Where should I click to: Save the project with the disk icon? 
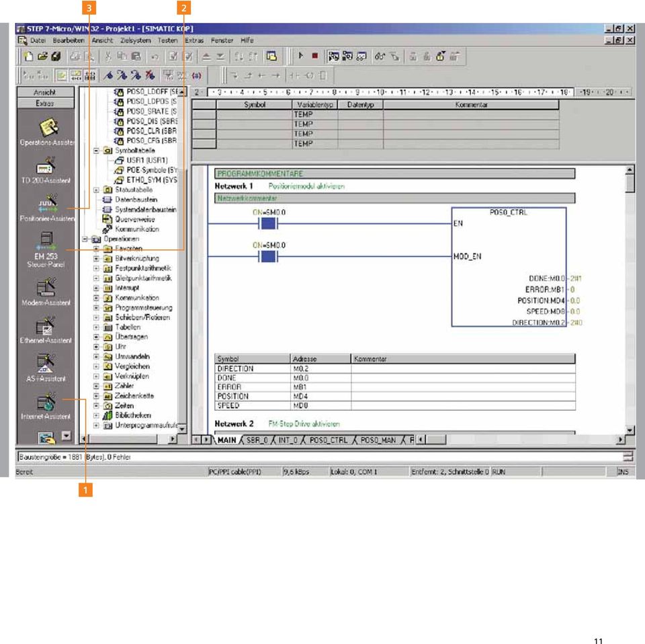pos(56,56)
